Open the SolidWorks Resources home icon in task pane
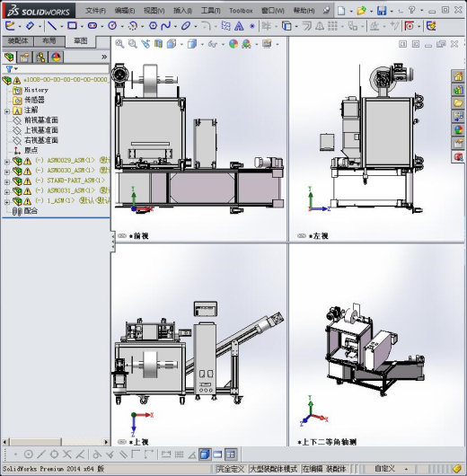Viewport: 467px width, 476px height. [x=458, y=76]
